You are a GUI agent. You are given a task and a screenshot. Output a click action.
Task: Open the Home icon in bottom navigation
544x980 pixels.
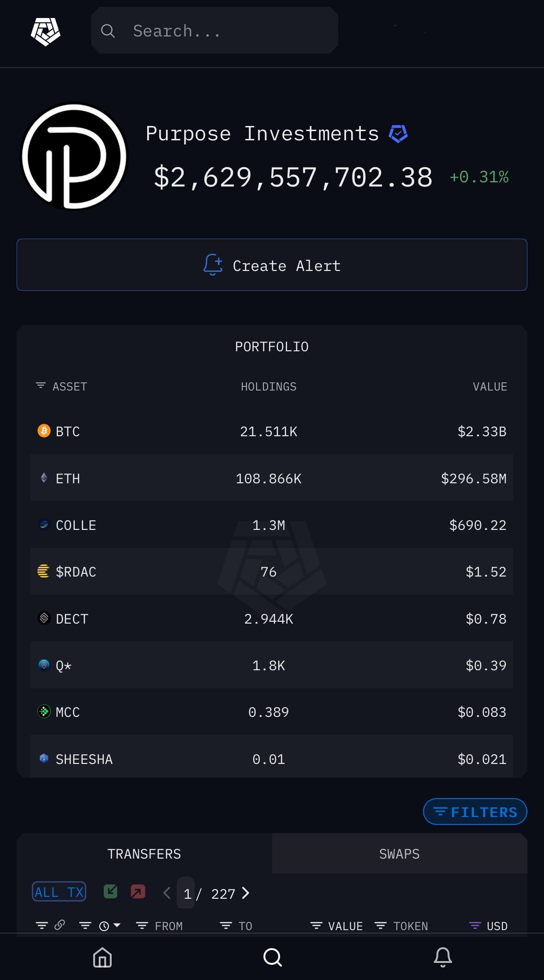point(102,958)
